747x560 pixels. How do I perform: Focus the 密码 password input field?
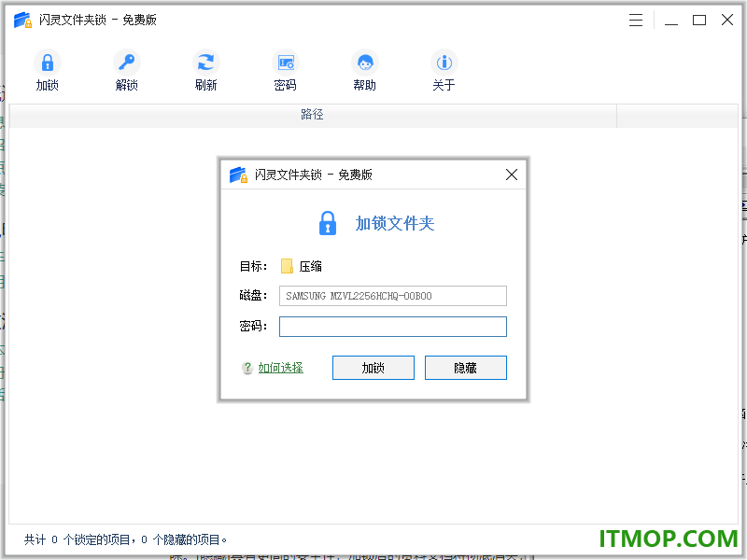(x=392, y=327)
